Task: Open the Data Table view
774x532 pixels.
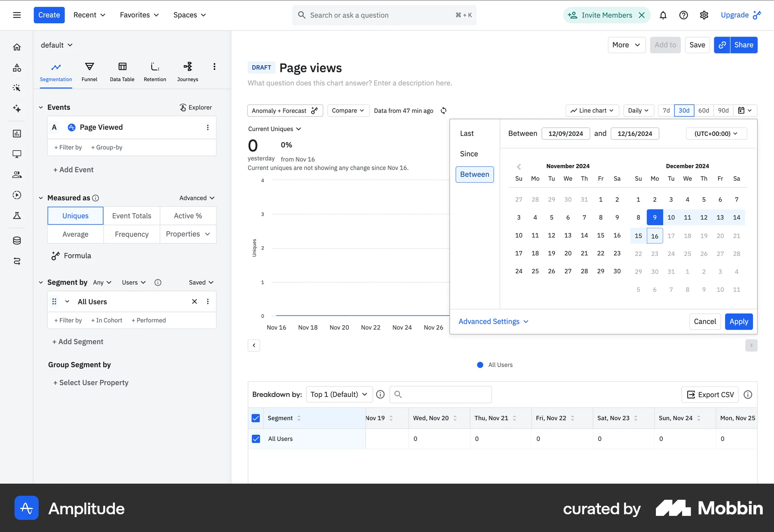Action: 122,71
